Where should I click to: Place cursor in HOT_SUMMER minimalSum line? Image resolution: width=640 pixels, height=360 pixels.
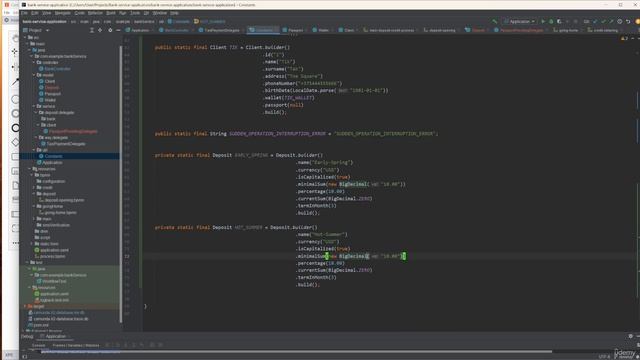[x=351, y=256]
